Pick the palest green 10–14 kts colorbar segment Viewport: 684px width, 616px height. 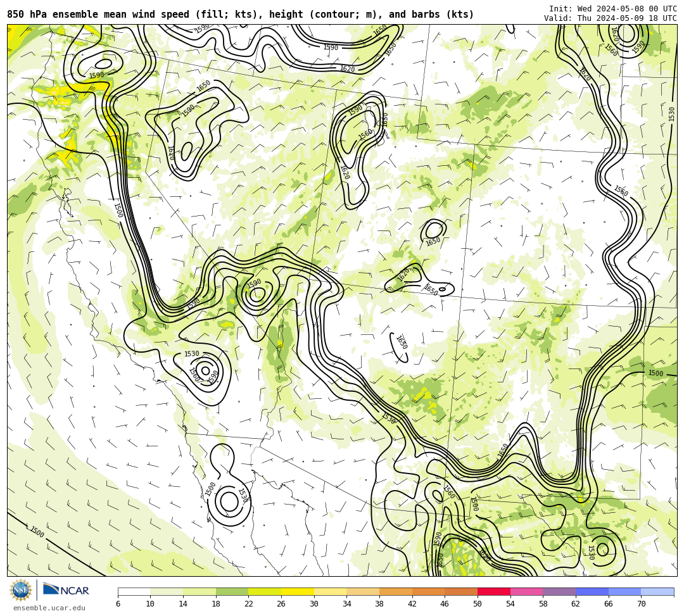[x=167, y=591]
